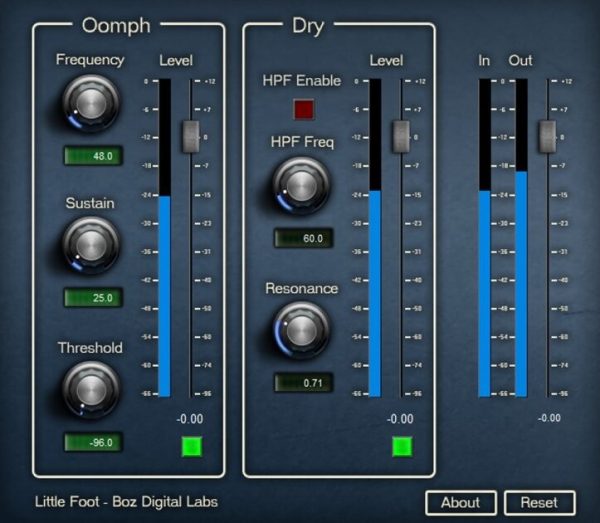Click the Little Foot - Boz Digital Labs text
The image size is (600, 523).
[126, 502]
